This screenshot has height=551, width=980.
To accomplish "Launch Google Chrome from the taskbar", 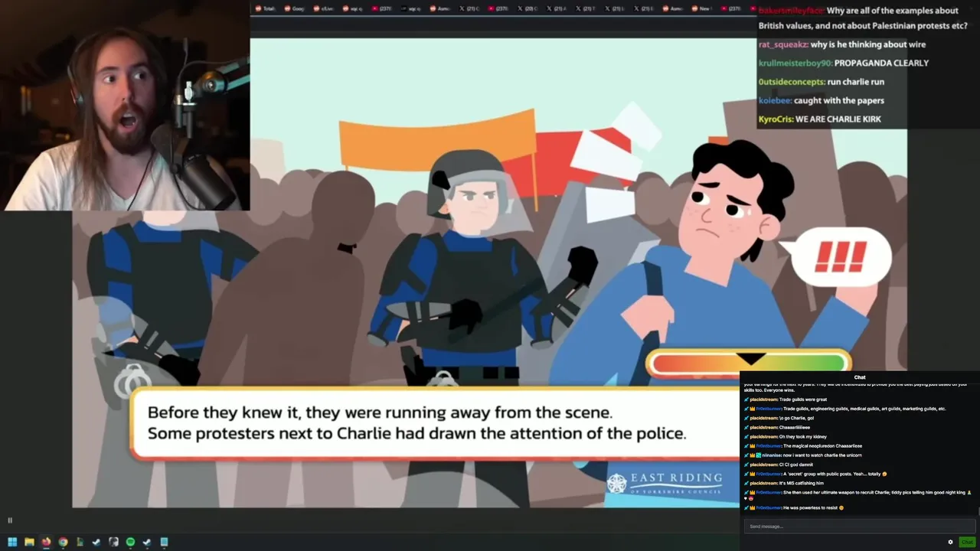I will tap(63, 542).
